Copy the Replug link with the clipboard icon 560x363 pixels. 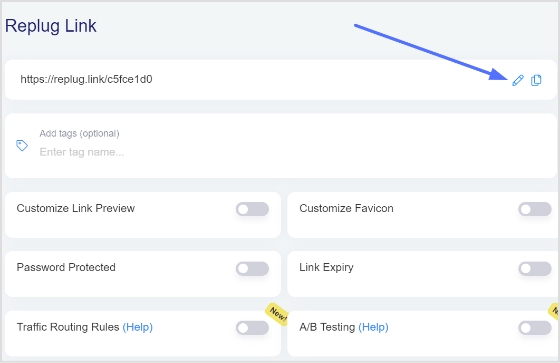pyautogui.click(x=536, y=80)
